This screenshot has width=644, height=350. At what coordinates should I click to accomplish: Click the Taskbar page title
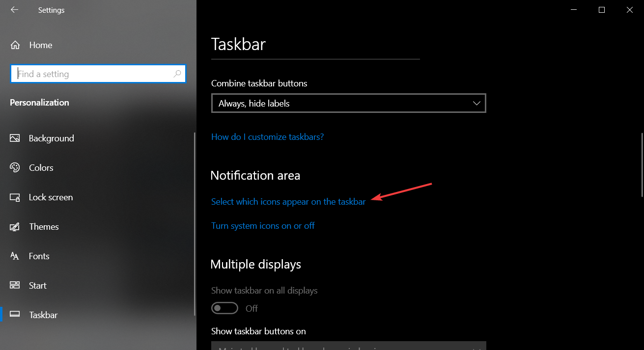click(x=238, y=44)
